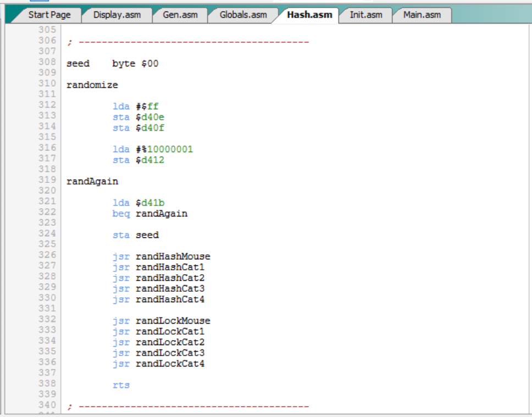The height and width of the screenshot is (417, 532).
Task: Place cursor on jsr randHashCat4 line
Action: tap(158, 299)
